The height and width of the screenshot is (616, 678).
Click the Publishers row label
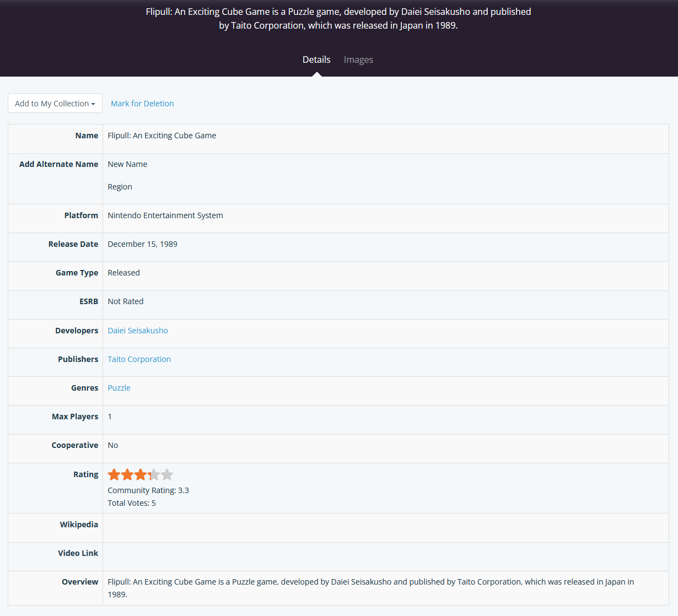point(78,359)
